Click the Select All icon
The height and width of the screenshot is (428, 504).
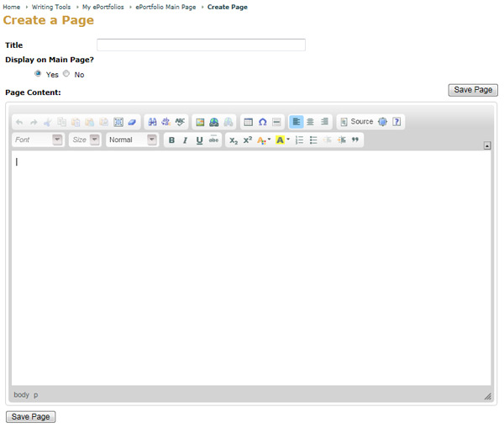[118, 122]
